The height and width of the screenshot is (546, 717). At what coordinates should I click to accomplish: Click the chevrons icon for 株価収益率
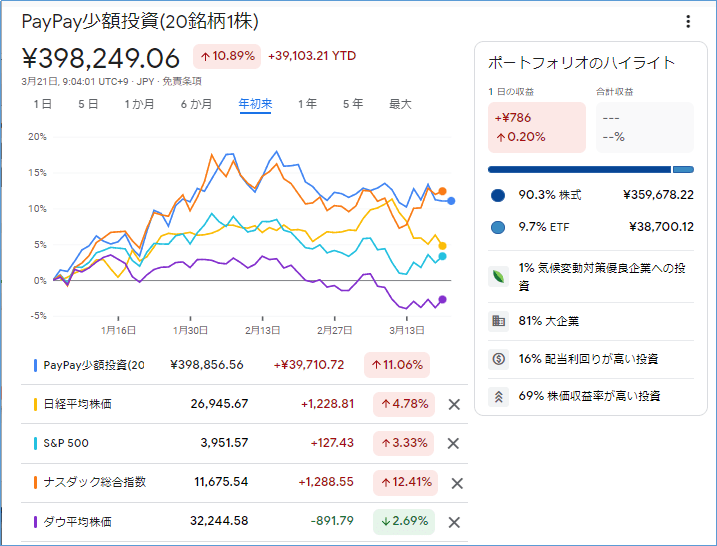click(x=498, y=396)
